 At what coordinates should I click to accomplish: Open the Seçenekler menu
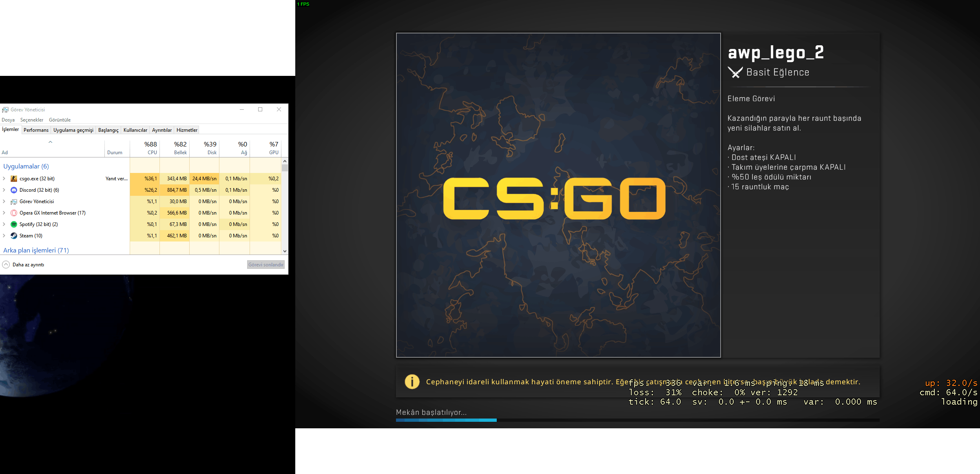coord(32,120)
